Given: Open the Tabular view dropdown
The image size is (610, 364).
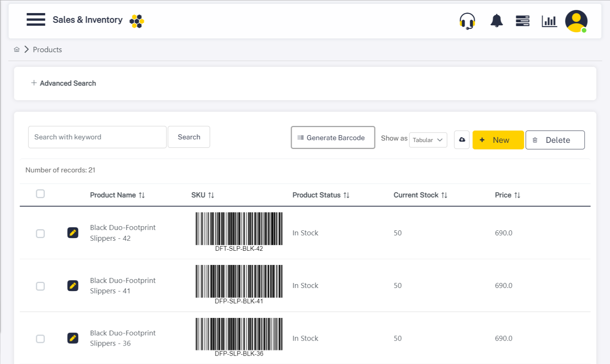Looking at the screenshot, I should tap(428, 140).
